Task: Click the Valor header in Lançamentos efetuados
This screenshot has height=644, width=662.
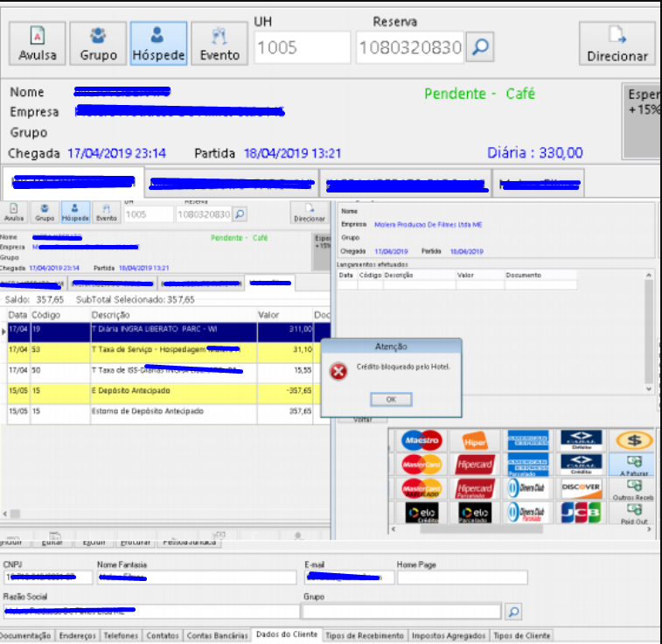Action: pos(480,276)
